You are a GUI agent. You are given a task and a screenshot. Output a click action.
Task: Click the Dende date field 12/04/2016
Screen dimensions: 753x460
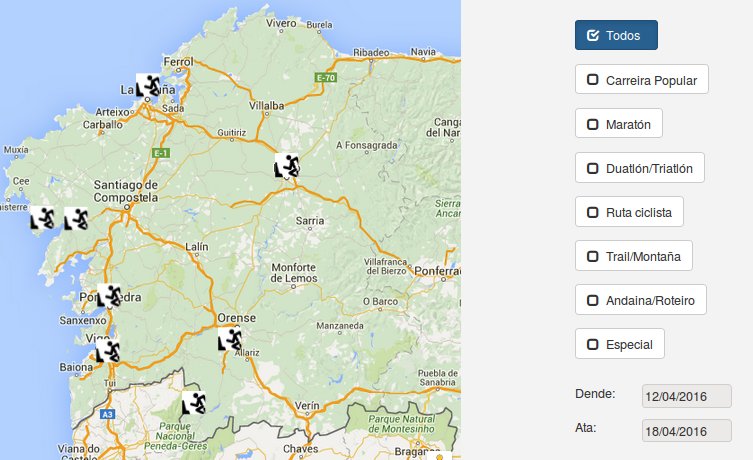[686, 396]
